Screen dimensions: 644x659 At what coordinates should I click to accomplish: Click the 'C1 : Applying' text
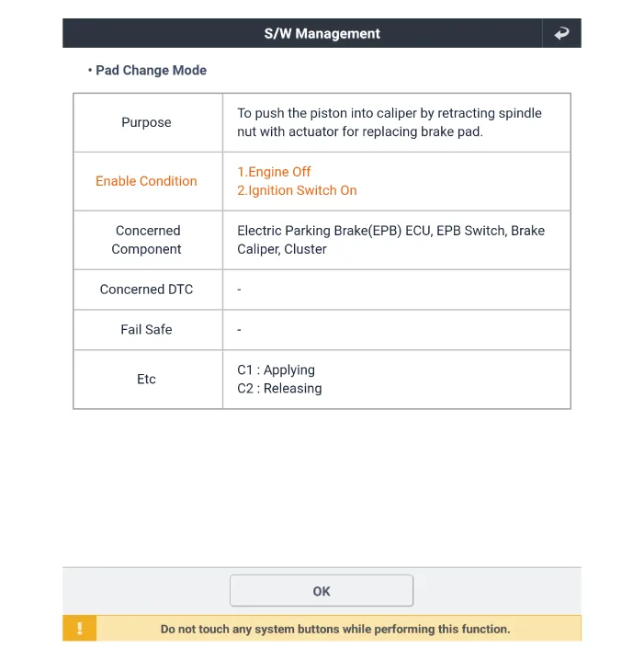(276, 369)
